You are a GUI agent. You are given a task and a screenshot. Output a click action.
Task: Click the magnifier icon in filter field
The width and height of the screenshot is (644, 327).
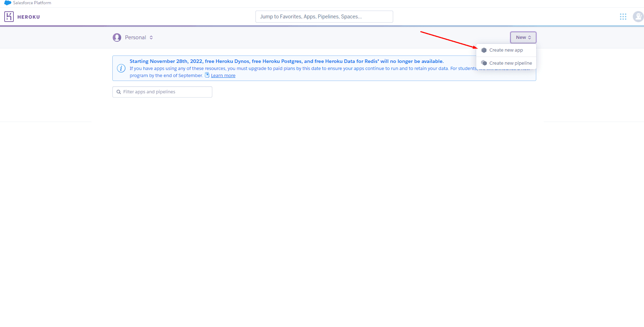119,92
